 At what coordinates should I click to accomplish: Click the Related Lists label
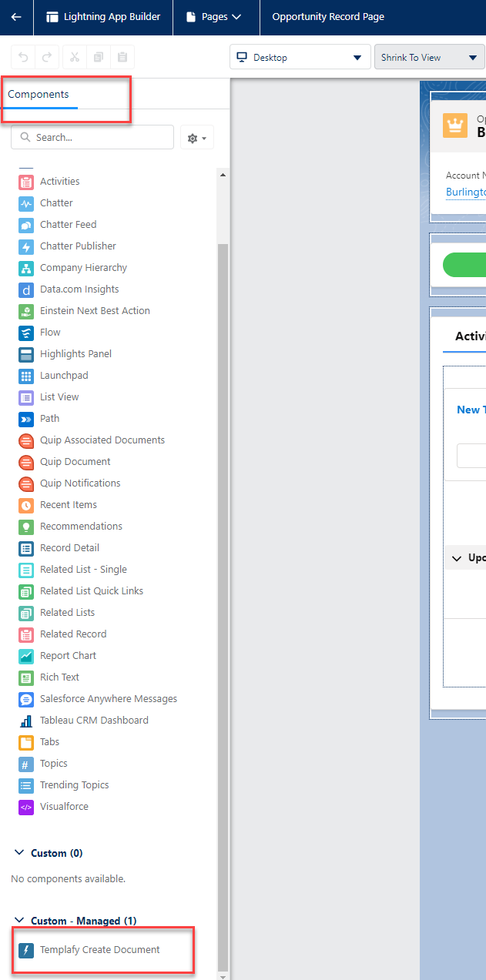pos(68,613)
